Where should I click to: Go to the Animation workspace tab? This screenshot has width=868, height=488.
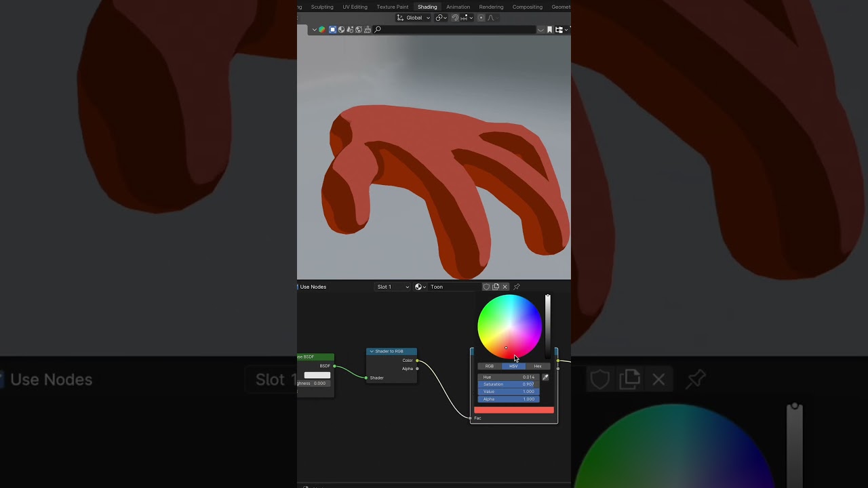click(x=458, y=7)
